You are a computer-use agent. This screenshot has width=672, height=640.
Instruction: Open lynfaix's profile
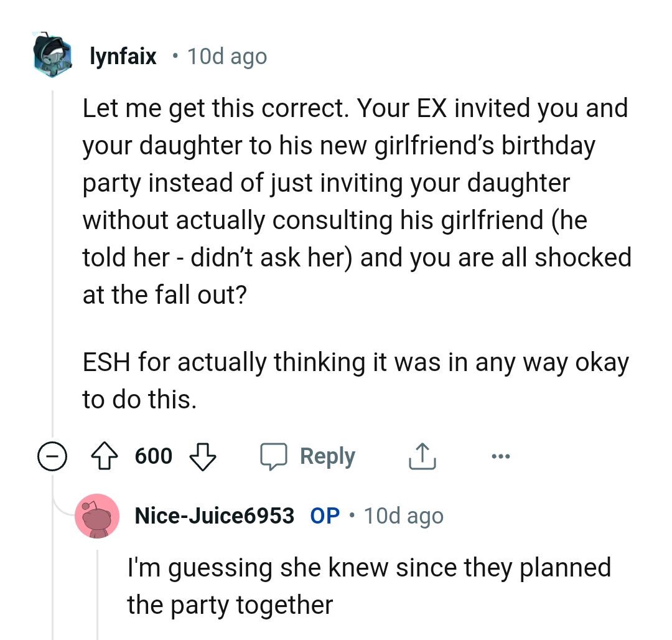123,56
